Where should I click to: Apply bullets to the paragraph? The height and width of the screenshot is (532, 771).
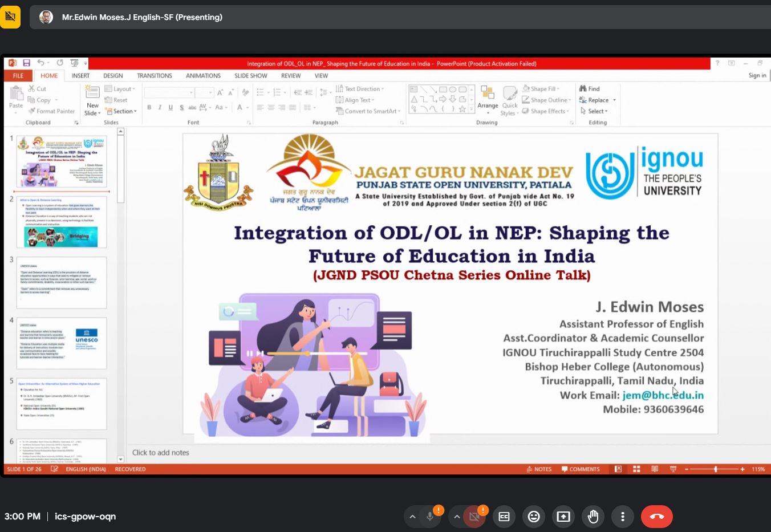point(261,92)
